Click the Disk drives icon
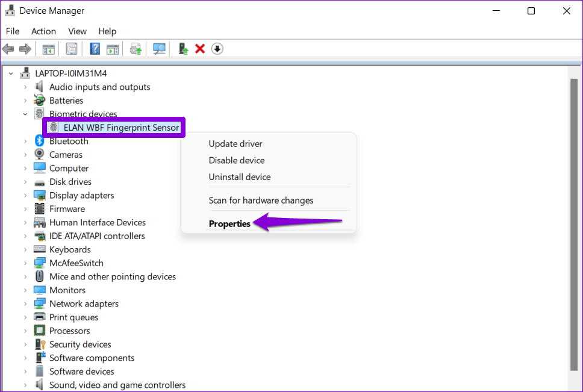This screenshot has height=392, width=583. (x=39, y=182)
